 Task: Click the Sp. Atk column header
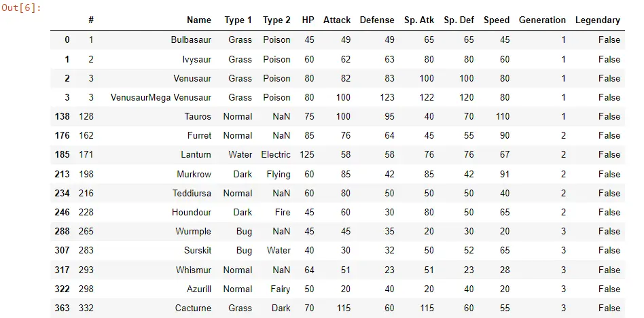[x=419, y=20]
